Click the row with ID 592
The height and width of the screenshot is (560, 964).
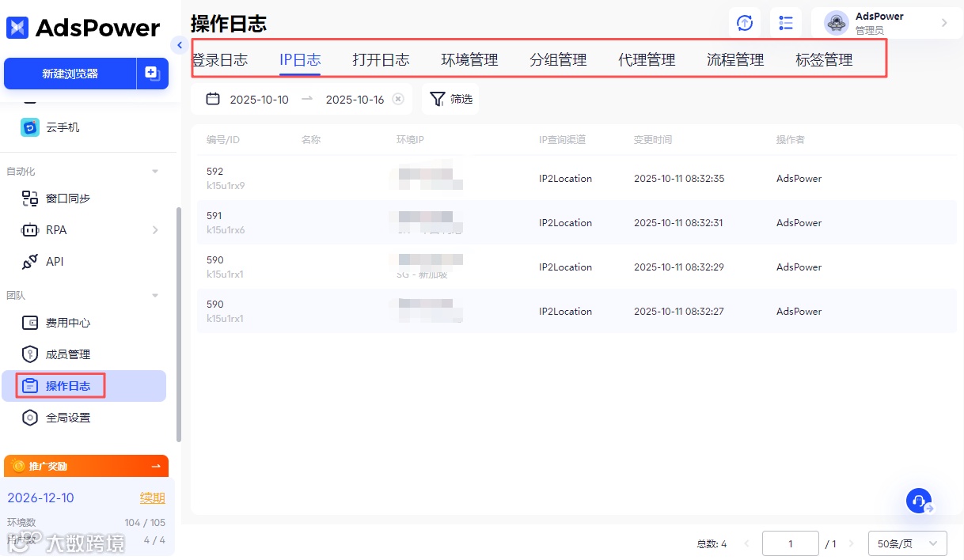(x=576, y=178)
